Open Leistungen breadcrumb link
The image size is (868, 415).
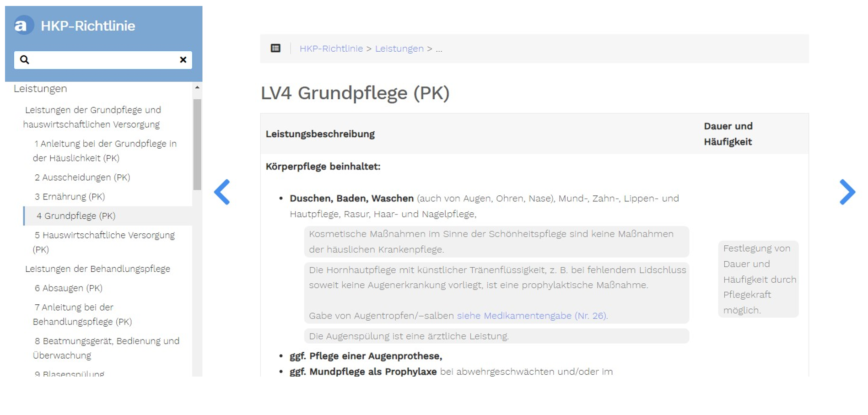pyautogui.click(x=399, y=49)
